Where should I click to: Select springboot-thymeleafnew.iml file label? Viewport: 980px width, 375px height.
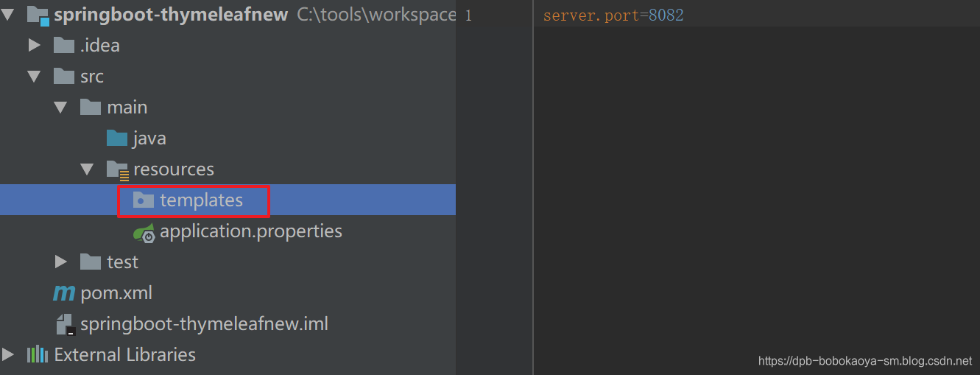pos(204,324)
